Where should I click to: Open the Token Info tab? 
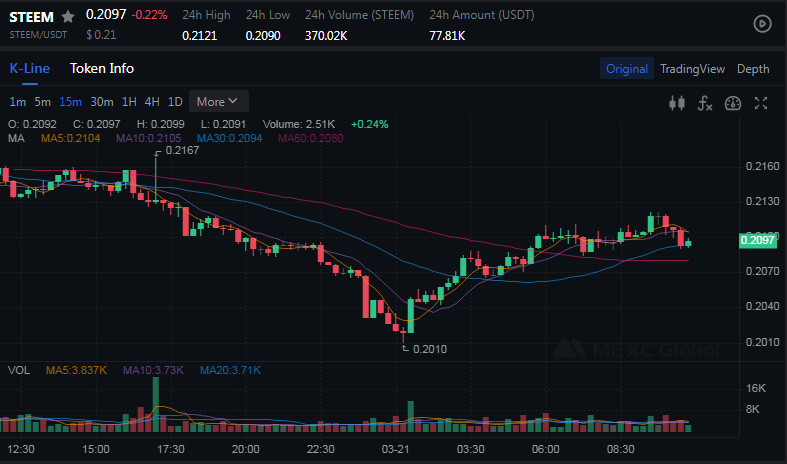pyautogui.click(x=102, y=68)
